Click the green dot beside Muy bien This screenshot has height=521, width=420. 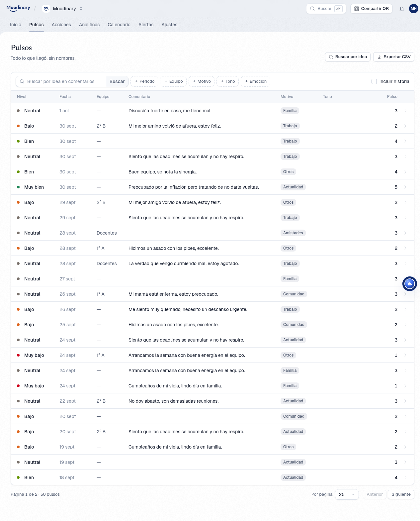coord(18,187)
